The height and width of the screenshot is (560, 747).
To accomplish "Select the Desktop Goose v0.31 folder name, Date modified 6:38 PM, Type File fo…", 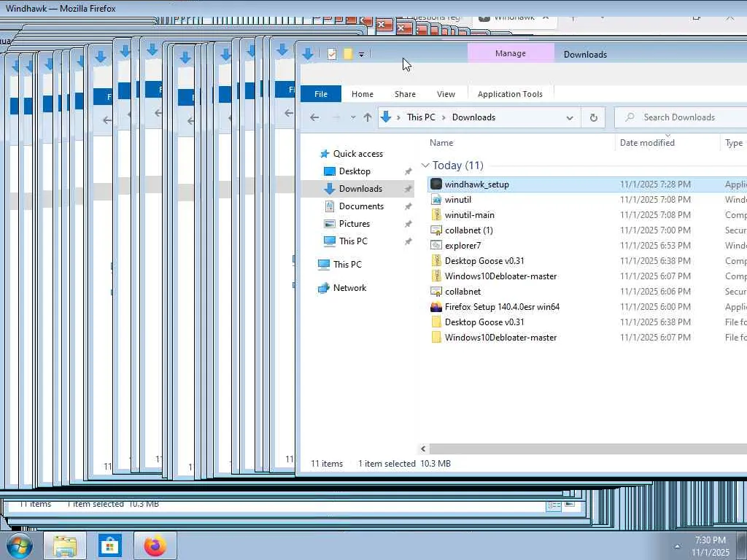I will tap(484, 322).
